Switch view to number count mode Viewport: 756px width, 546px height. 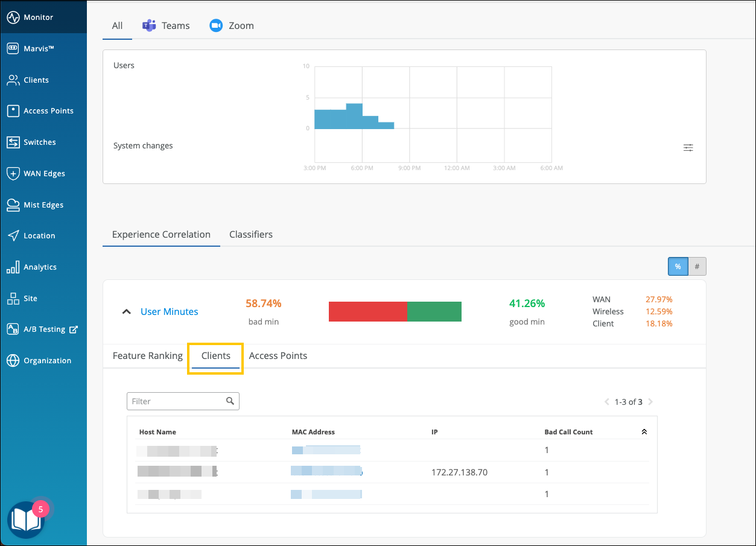pyautogui.click(x=697, y=266)
